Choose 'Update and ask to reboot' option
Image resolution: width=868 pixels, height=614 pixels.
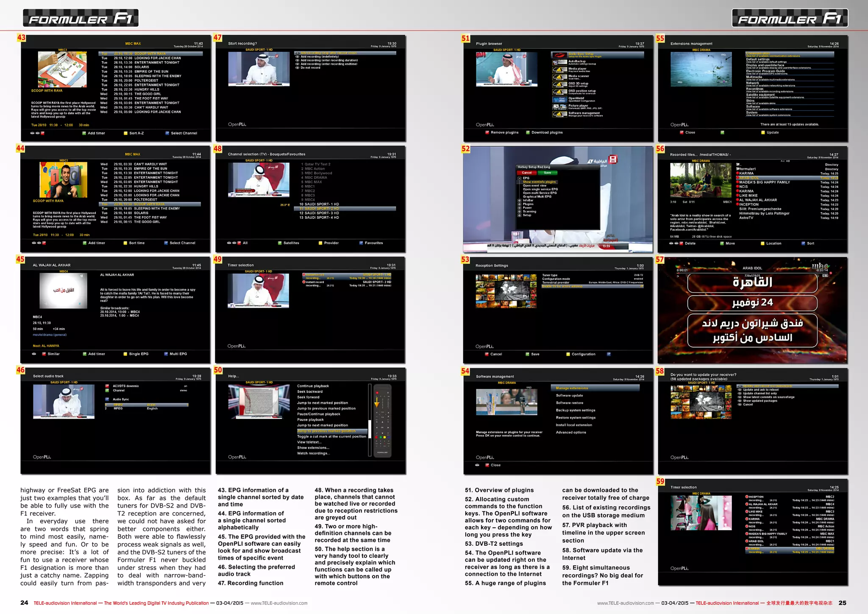click(758, 390)
